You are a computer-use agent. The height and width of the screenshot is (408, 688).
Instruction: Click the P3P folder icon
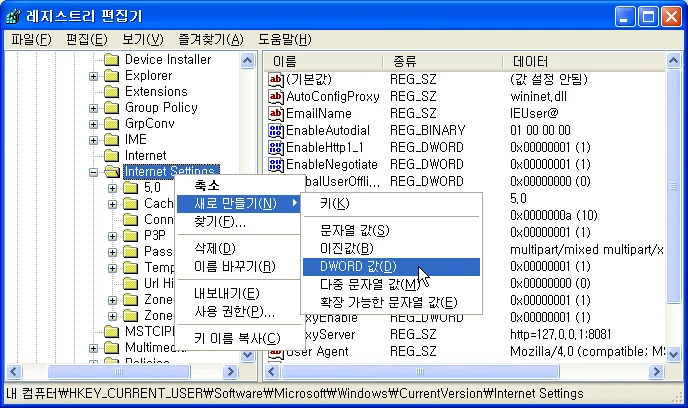coord(131,236)
